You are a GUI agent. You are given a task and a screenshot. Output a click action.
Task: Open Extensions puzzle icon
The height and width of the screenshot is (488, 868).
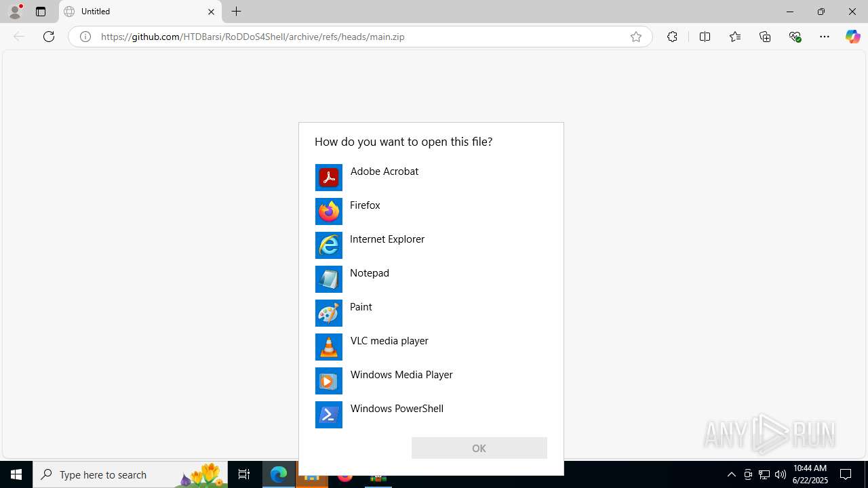click(672, 37)
